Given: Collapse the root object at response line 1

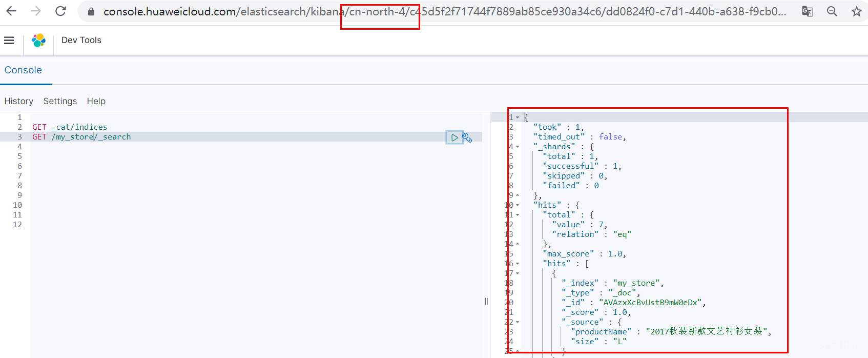Looking at the screenshot, I should click(518, 117).
